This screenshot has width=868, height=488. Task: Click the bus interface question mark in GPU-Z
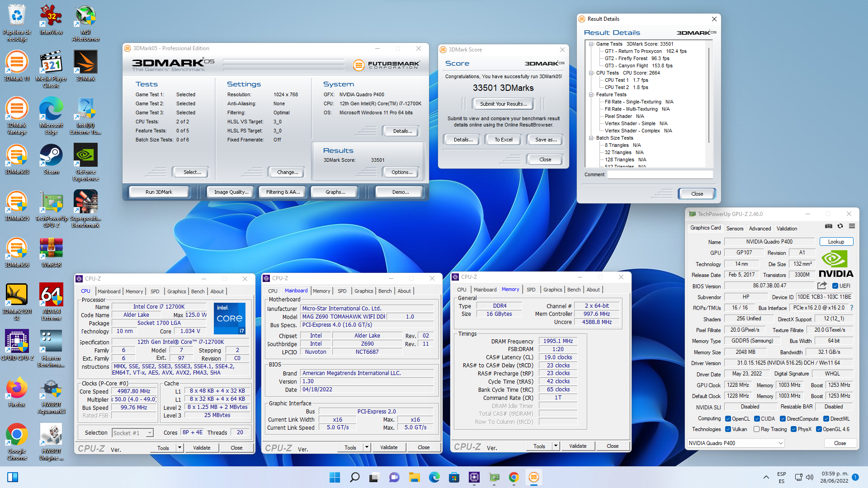[852, 308]
